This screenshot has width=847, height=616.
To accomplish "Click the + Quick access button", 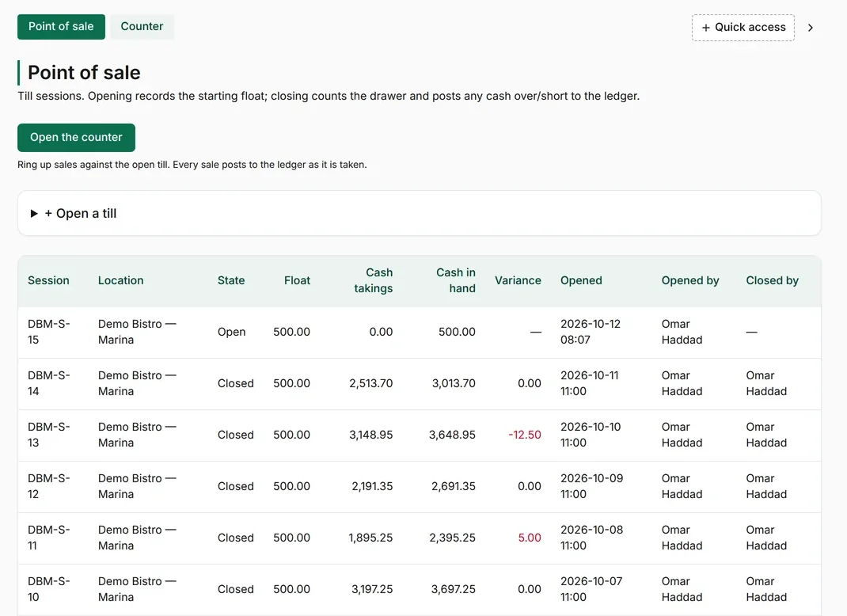I will [x=743, y=28].
